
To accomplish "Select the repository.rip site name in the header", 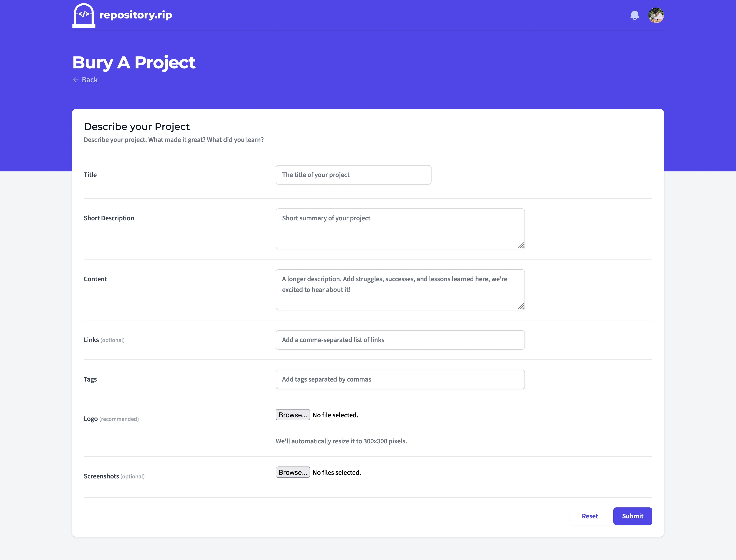I will click(135, 15).
